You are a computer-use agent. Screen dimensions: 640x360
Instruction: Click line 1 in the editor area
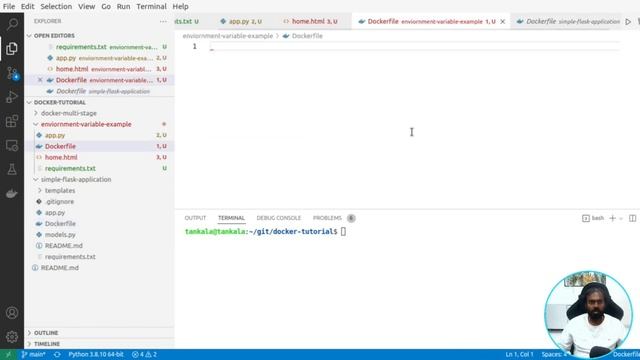click(414, 47)
